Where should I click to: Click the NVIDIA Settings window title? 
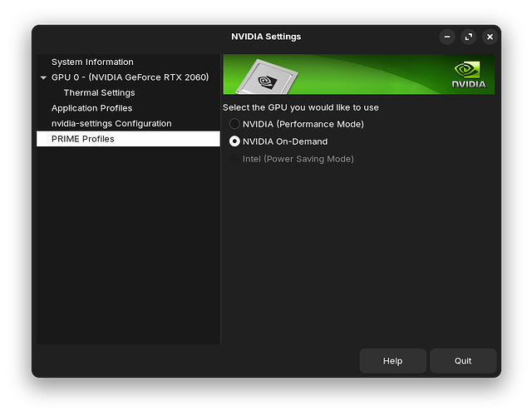(x=266, y=37)
